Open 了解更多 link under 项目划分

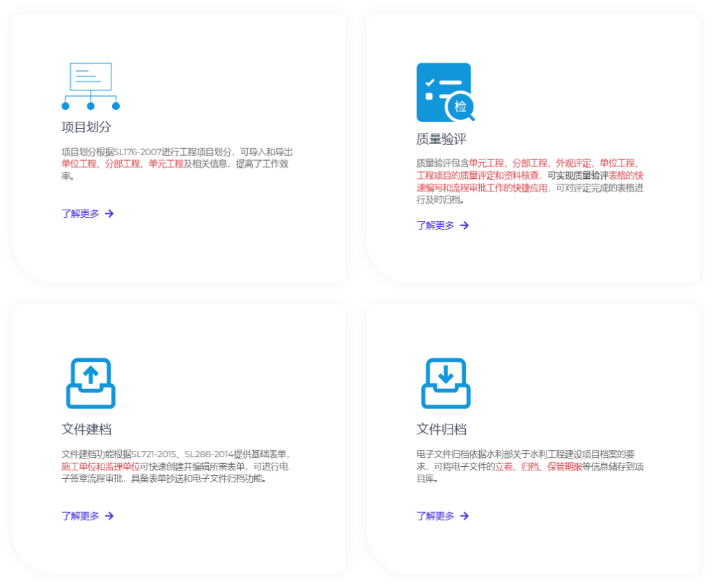[x=80, y=214]
